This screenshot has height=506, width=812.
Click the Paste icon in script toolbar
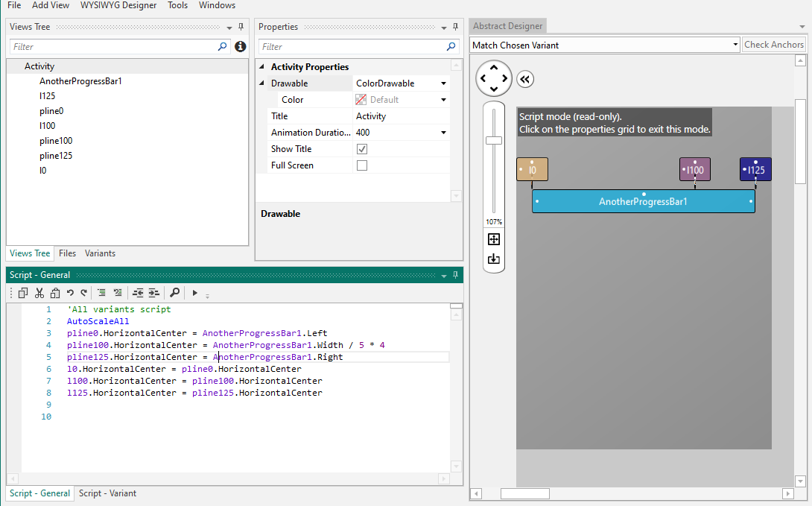(54, 293)
